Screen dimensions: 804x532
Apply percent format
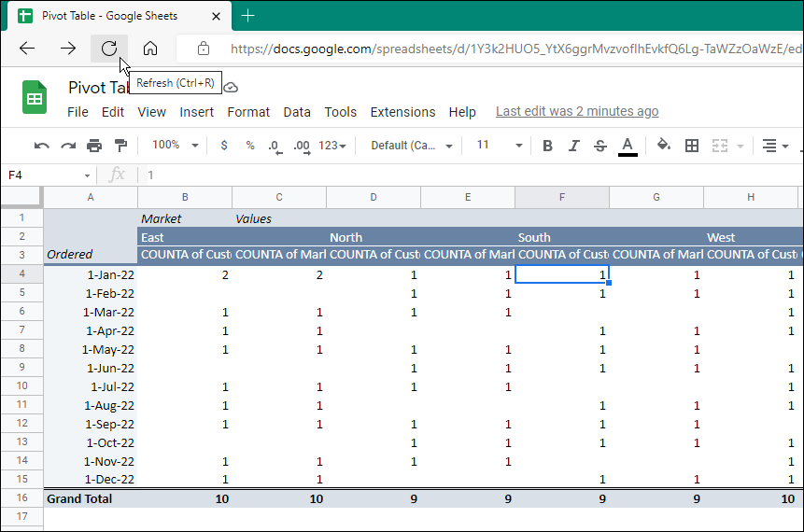(249, 146)
